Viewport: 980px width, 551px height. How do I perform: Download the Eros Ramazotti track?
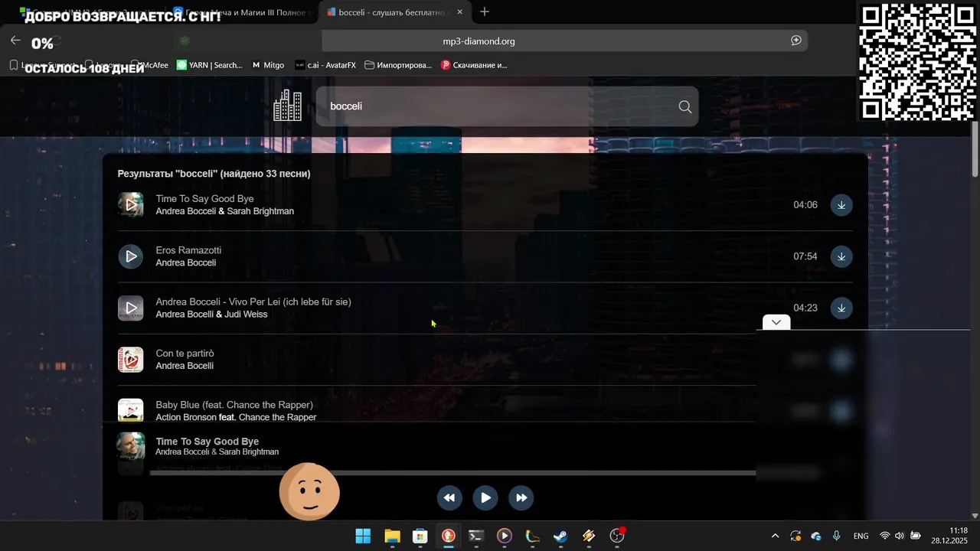pos(841,256)
